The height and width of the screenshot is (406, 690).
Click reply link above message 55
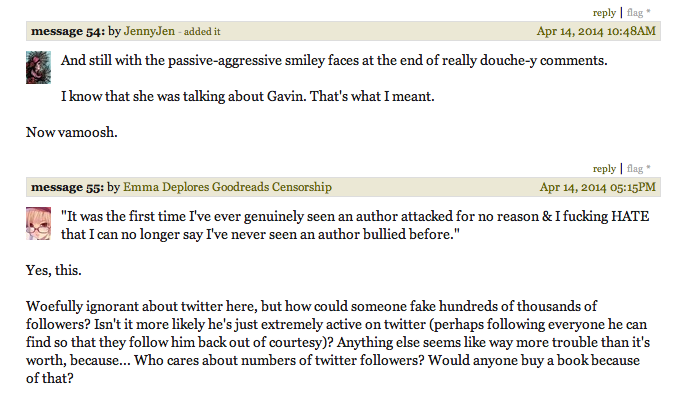604,168
